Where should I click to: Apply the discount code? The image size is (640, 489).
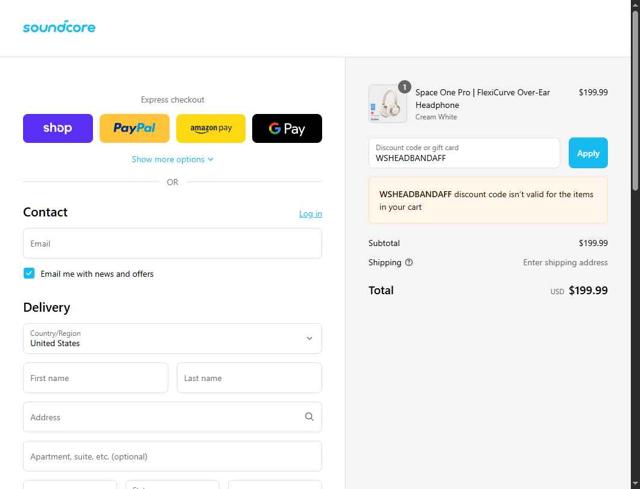coord(588,153)
